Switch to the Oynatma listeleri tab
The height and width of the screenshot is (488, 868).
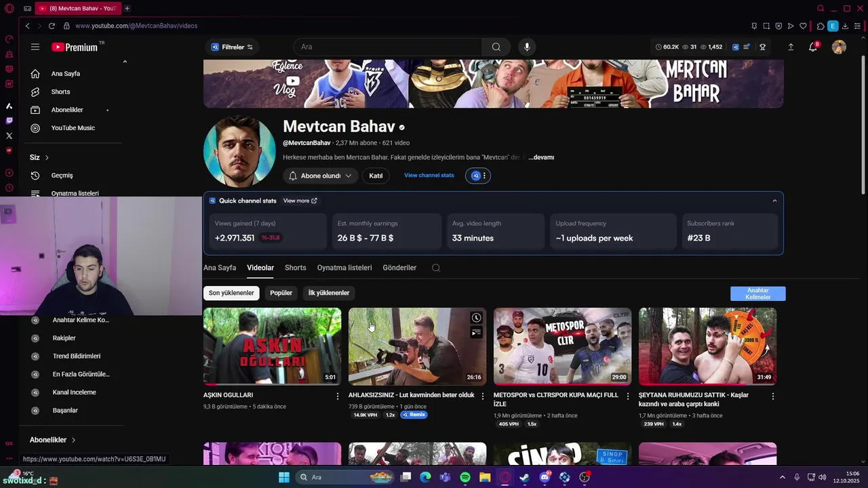point(344,268)
